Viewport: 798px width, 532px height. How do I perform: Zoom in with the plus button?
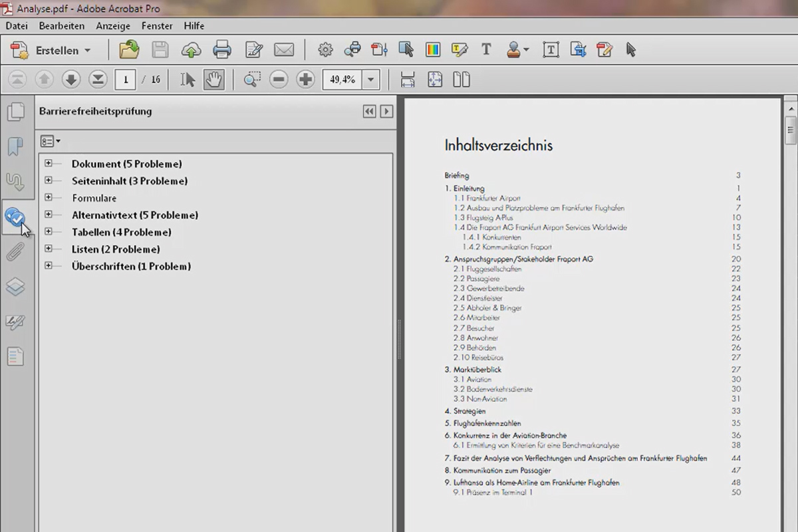tap(305, 80)
